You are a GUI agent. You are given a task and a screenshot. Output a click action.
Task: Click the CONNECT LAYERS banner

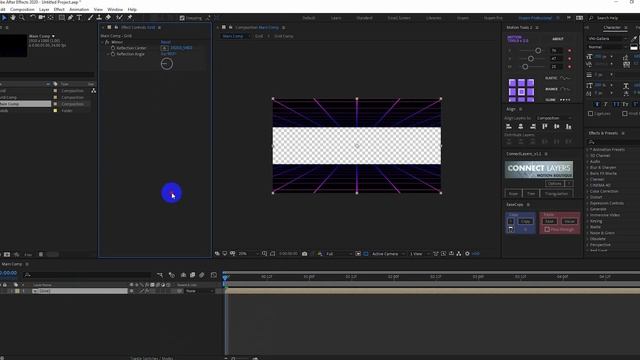539,170
